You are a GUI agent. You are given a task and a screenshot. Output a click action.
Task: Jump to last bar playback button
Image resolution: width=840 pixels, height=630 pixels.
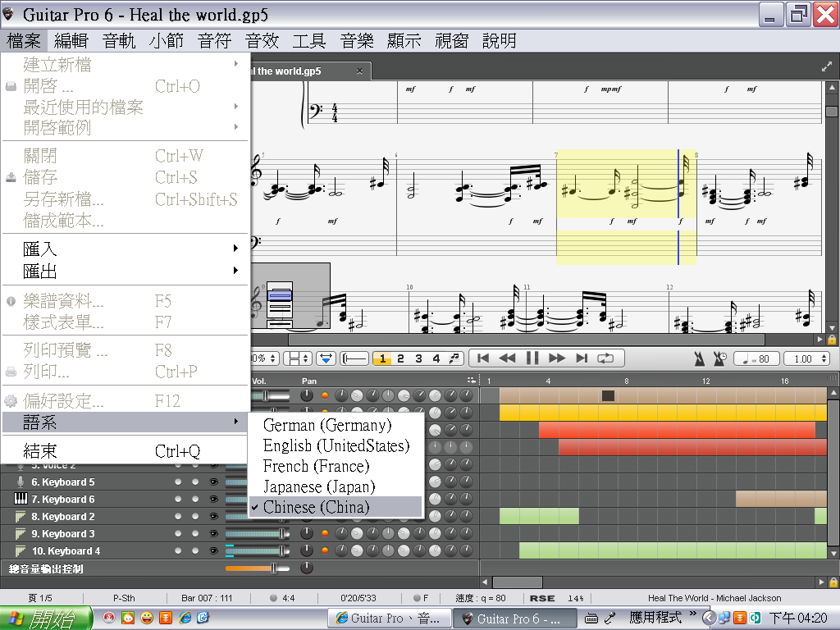(x=582, y=358)
